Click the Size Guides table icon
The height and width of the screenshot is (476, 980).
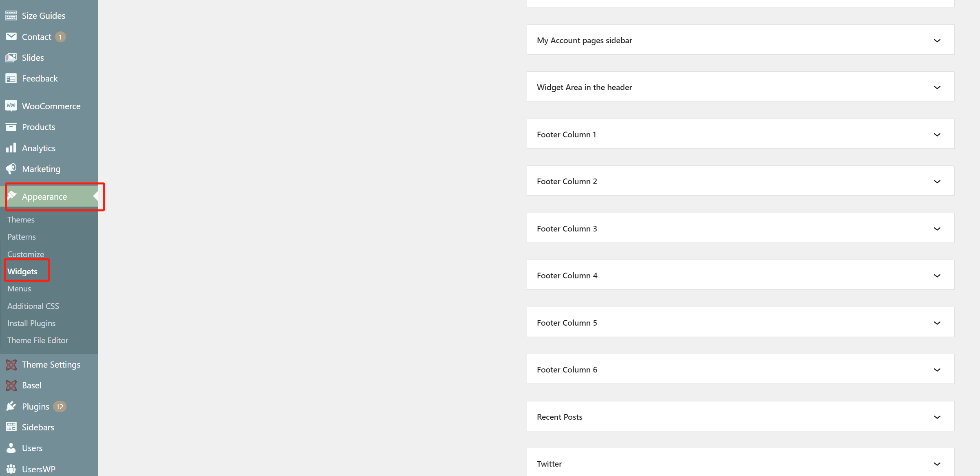[x=11, y=15]
